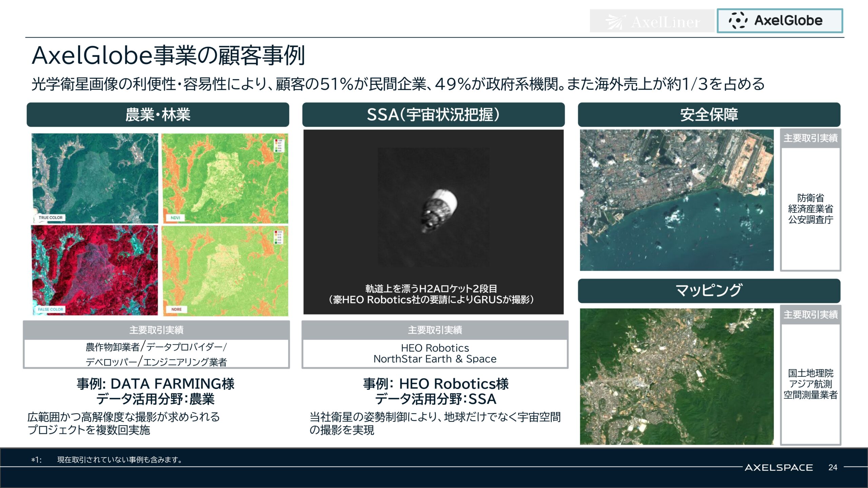Viewport: 868px width, 488px height.
Task: Open the H2A rocket stage photo
Action: pos(433,207)
